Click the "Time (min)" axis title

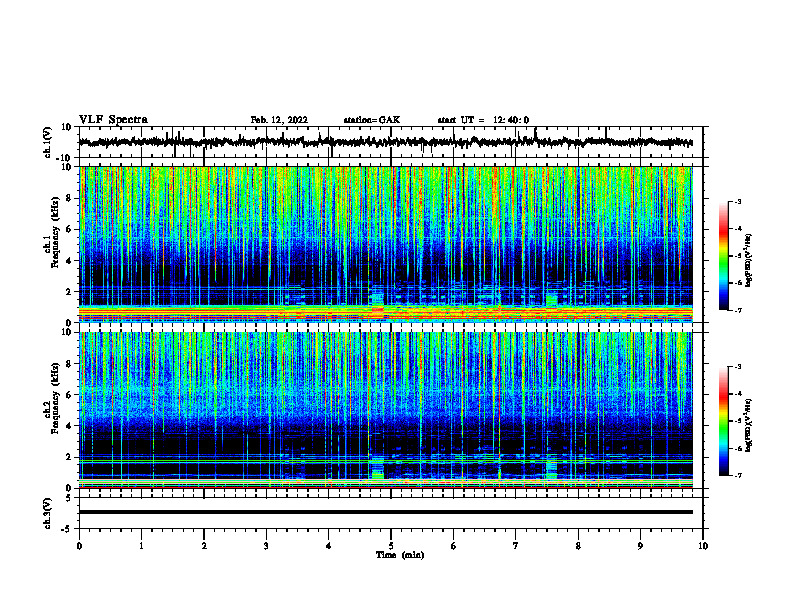(x=400, y=555)
